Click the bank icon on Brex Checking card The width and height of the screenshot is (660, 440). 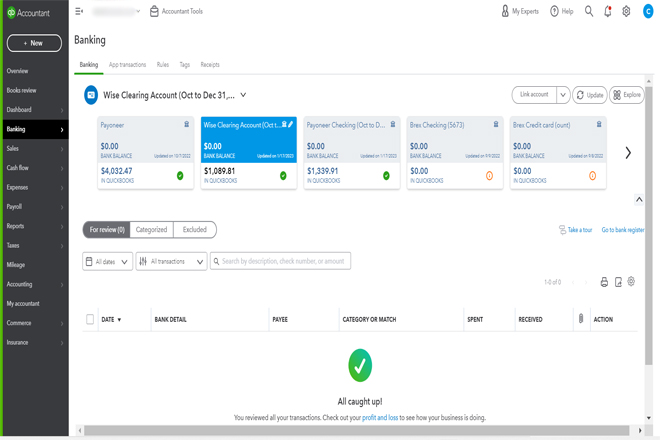click(496, 124)
